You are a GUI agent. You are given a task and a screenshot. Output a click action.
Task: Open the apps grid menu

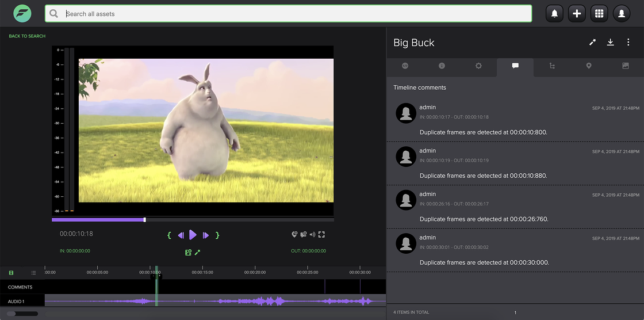coord(599,14)
